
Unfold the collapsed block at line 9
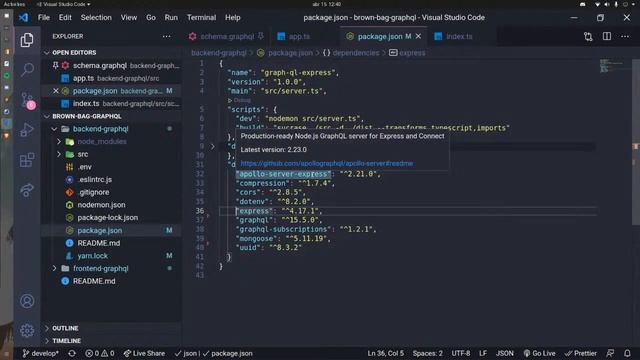[x=213, y=146]
